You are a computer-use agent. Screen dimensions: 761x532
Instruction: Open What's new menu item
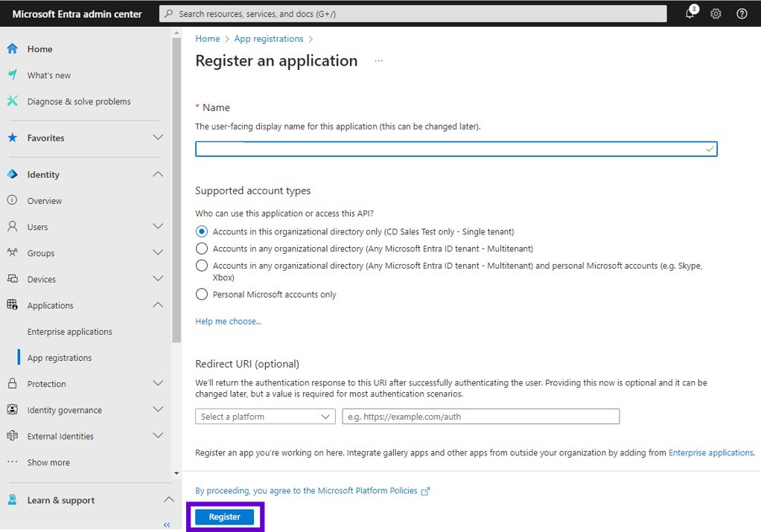click(x=48, y=75)
